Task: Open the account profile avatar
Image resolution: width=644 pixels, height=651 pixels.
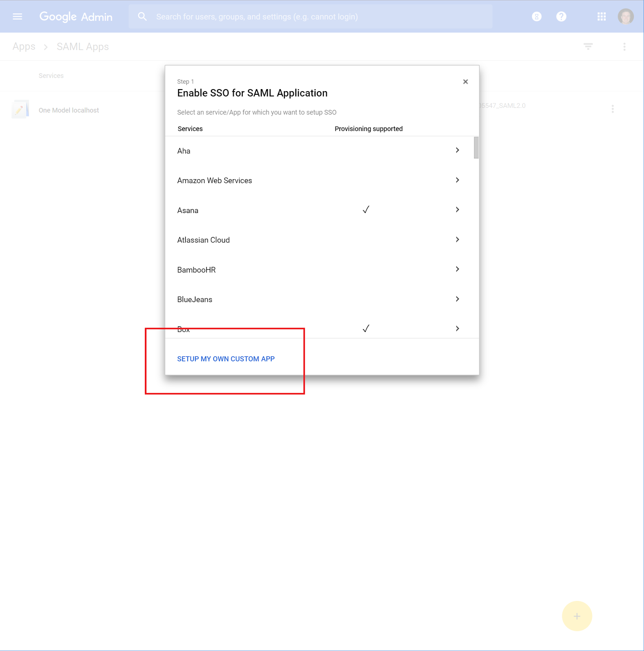Action: pyautogui.click(x=625, y=17)
